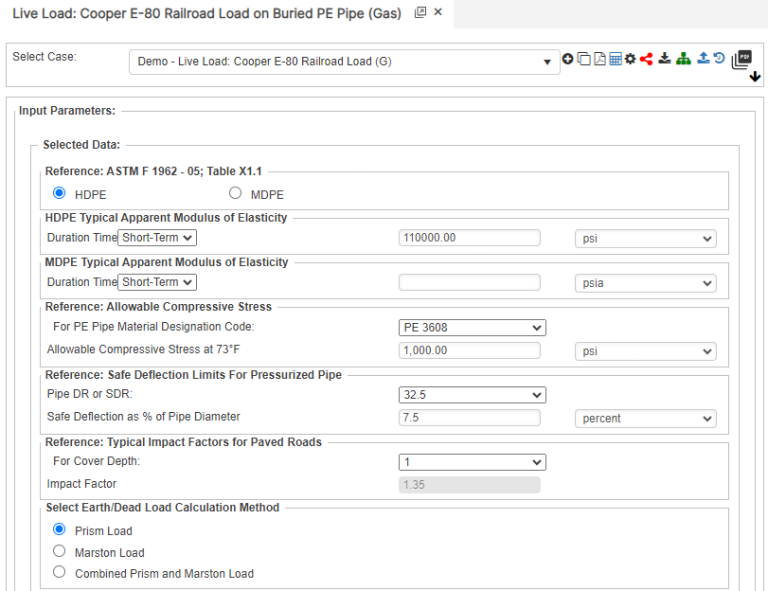Click the HDPE modulus value input field
The height and width of the screenshot is (591, 768).
click(x=469, y=238)
